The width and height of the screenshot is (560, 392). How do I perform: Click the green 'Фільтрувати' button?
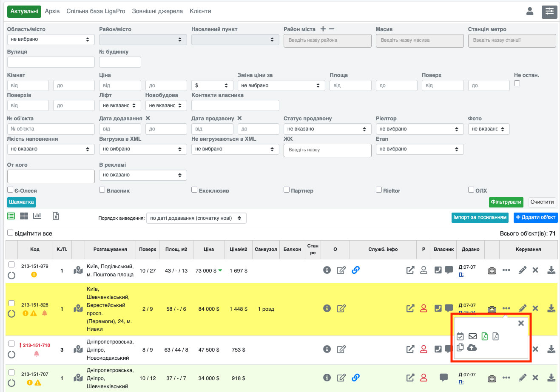(x=506, y=202)
